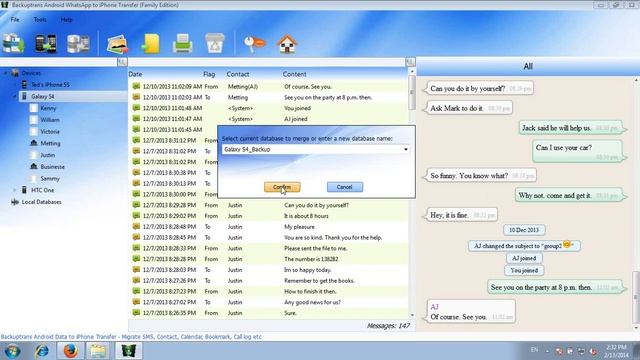
Task: Launch Firefox from taskbar
Action: point(70,351)
